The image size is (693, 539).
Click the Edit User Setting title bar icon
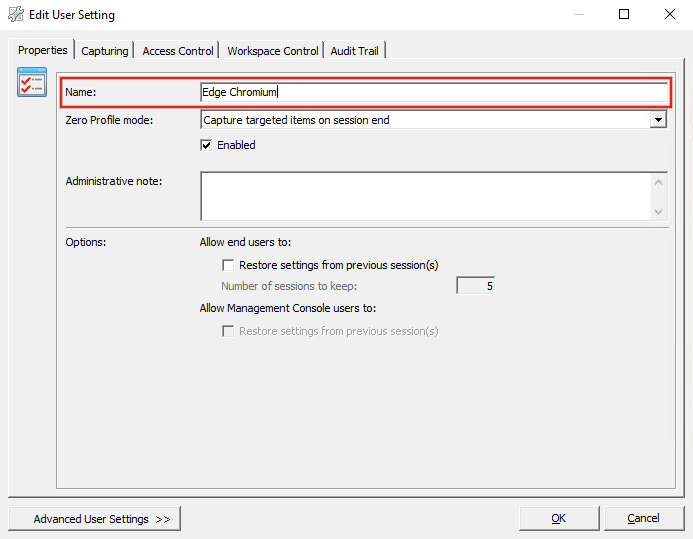tap(15, 15)
